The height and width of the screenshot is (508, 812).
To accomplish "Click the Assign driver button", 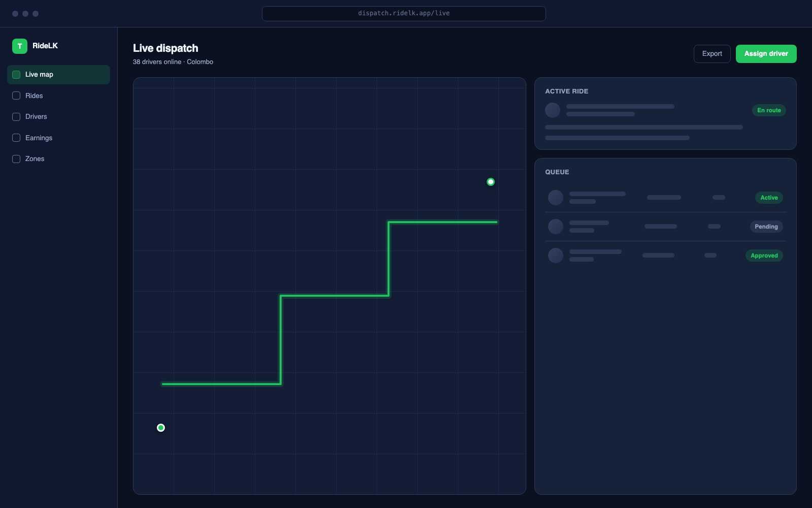I will point(766,54).
